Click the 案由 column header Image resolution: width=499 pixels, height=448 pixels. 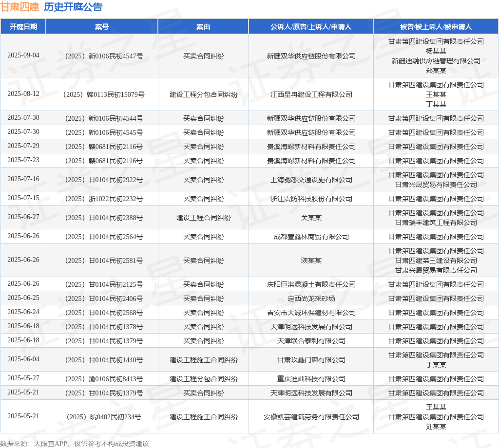[203, 27]
